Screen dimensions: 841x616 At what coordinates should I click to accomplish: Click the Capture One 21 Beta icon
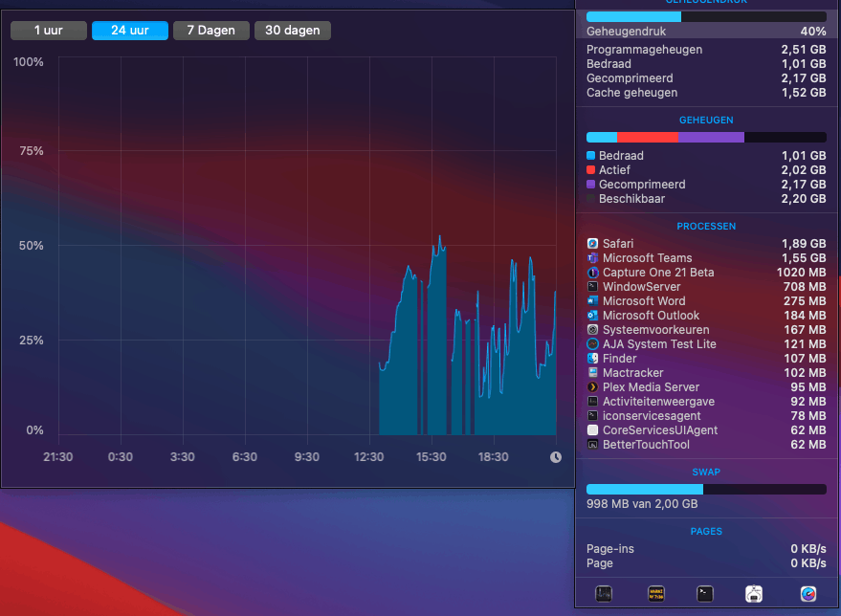(x=592, y=273)
